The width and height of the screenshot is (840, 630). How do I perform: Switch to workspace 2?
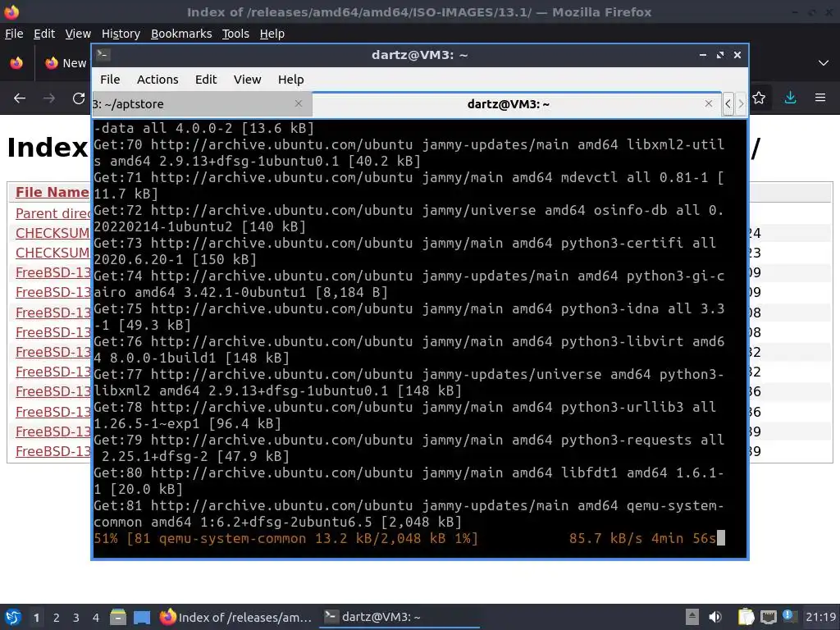tap(56, 618)
